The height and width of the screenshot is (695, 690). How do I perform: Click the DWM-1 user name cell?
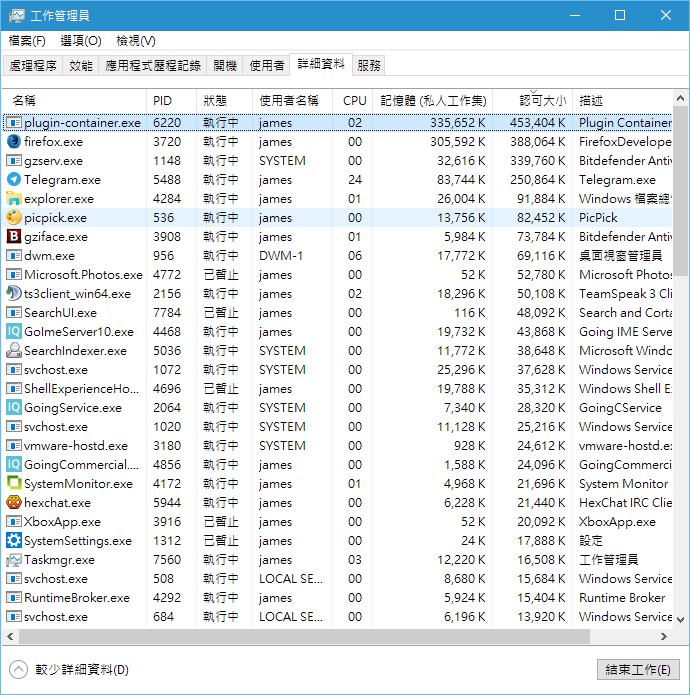[x=281, y=256]
